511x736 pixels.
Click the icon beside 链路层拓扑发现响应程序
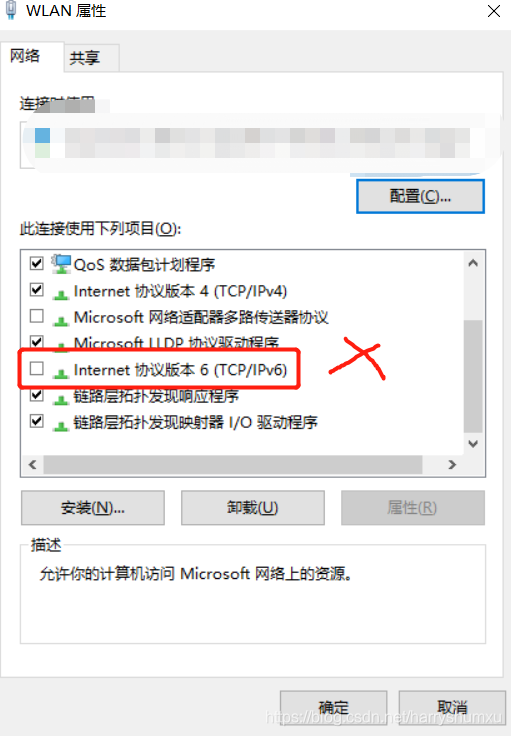pos(61,399)
